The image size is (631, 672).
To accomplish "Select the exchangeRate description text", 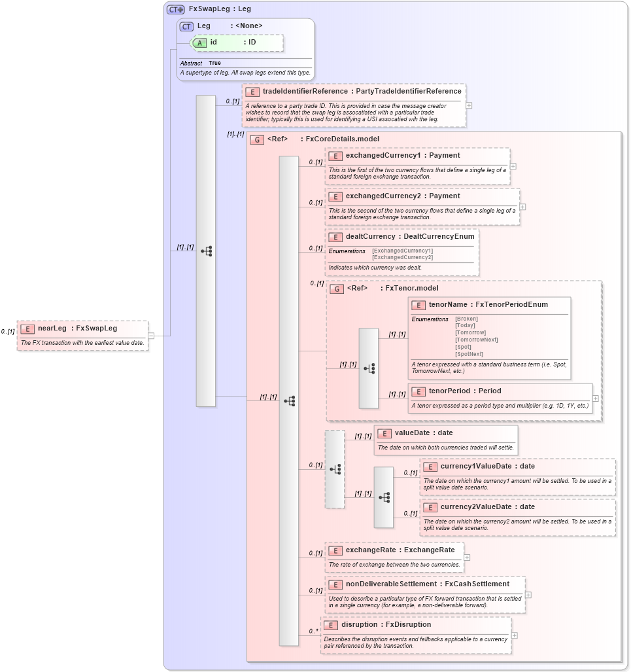I will (x=394, y=565).
